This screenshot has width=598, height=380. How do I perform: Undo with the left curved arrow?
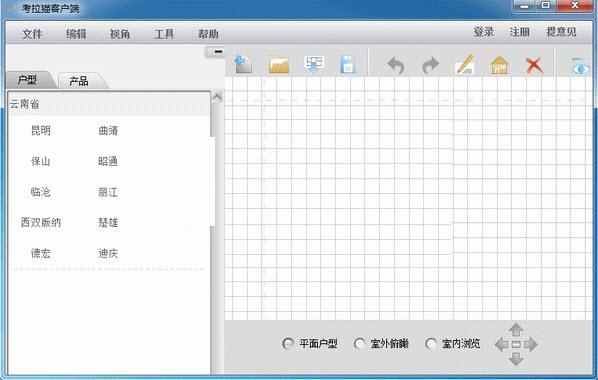pyautogui.click(x=395, y=65)
